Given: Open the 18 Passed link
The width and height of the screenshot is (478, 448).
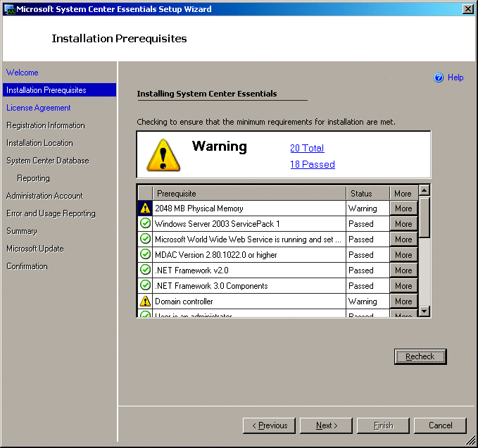Looking at the screenshot, I should (313, 164).
